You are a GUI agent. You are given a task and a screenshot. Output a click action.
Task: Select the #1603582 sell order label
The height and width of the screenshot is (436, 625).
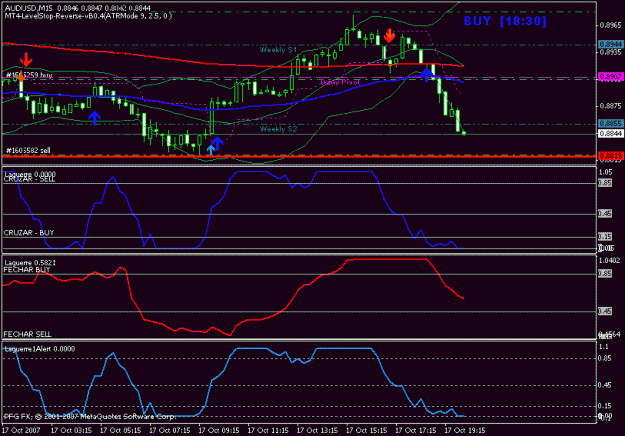point(28,150)
